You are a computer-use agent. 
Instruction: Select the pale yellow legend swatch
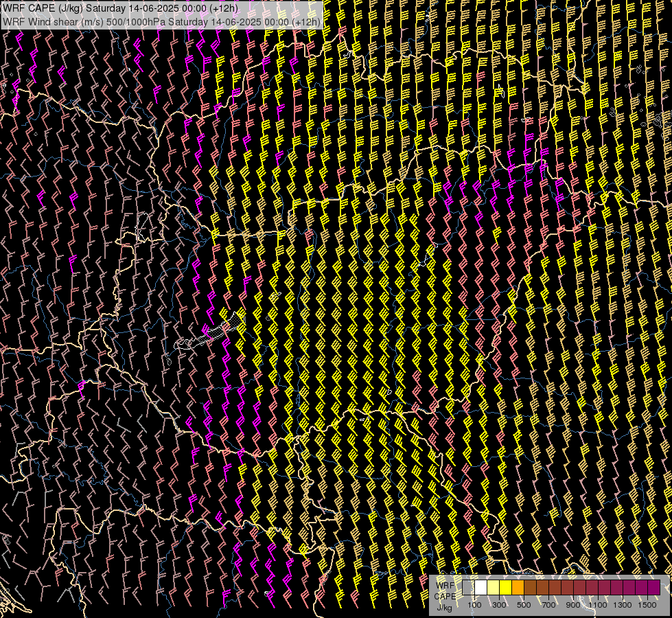pyautogui.click(x=494, y=587)
